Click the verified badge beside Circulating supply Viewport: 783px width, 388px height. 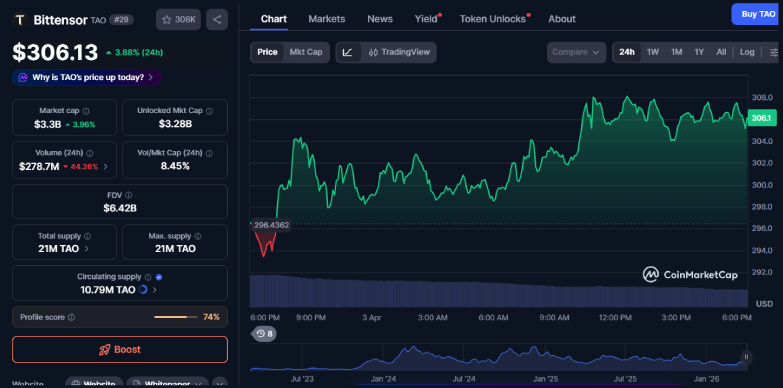click(x=159, y=277)
